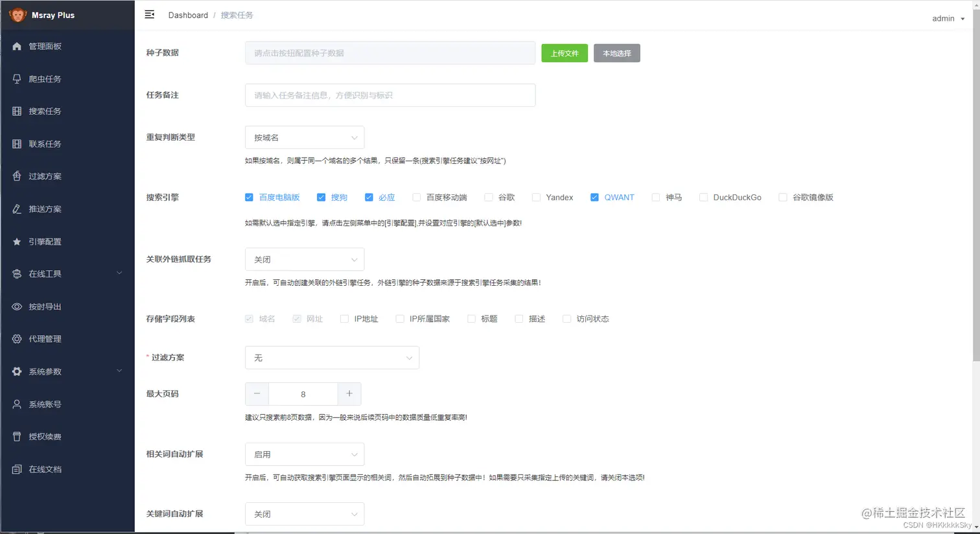Click the 本地选择 button
Viewport: 980px width, 534px height.
coord(616,53)
